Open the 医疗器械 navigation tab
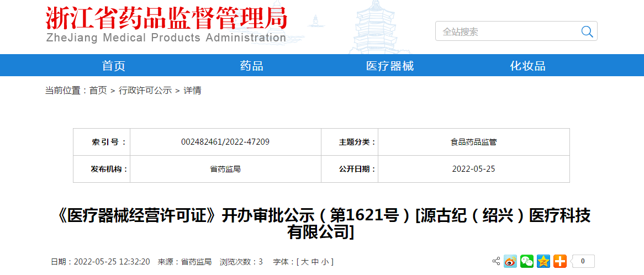The width and height of the screenshot is (644, 275). [x=390, y=66]
